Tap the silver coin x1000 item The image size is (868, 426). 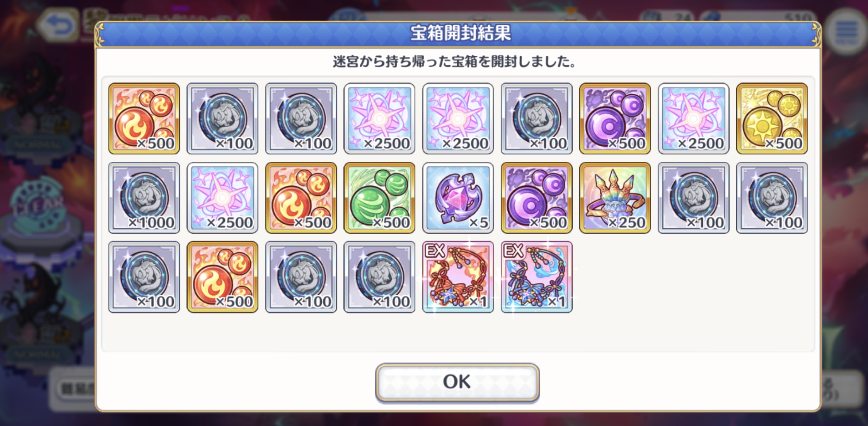pos(144,198)
